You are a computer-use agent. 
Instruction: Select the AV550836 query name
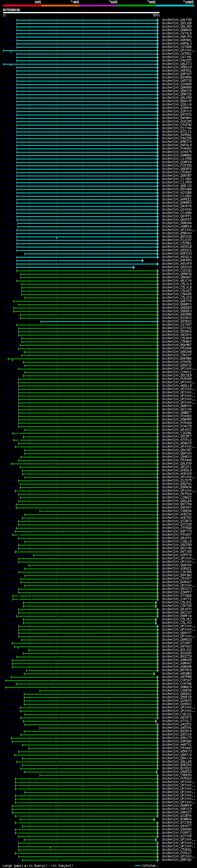[11, 10]
